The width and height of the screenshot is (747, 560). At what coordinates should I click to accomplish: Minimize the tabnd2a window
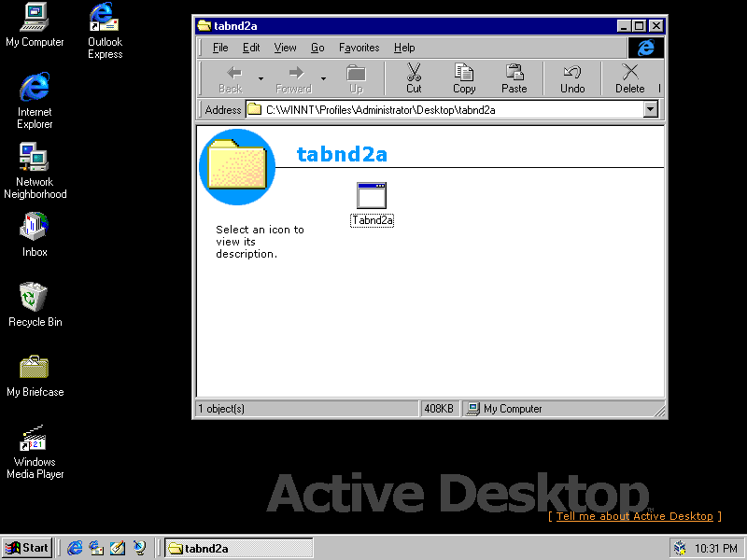pos(624,26)
